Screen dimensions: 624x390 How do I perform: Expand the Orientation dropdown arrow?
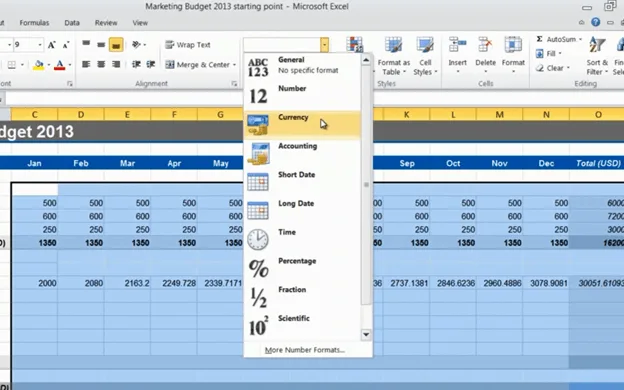(x=144, y=45)
